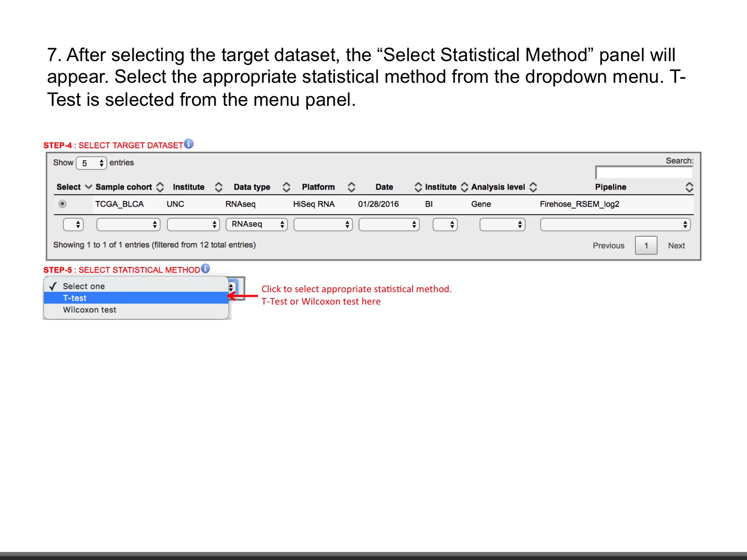The width and height of the screenshot is (747, 560).
Task: Sort by Pipeline column arrows
Action: pyautogui.click(x=689, y=187)
